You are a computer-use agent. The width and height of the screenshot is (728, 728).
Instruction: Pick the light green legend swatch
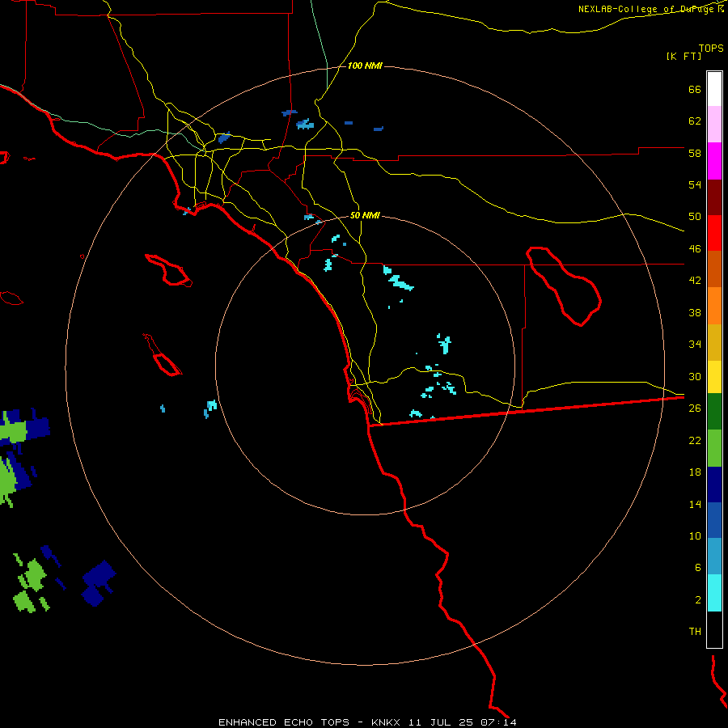pos(714,448)
